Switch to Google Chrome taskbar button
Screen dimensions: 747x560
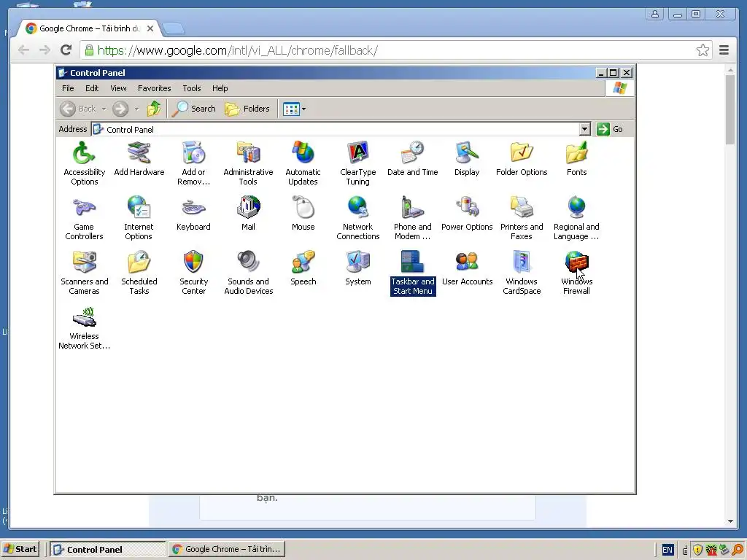click(227, 549)
